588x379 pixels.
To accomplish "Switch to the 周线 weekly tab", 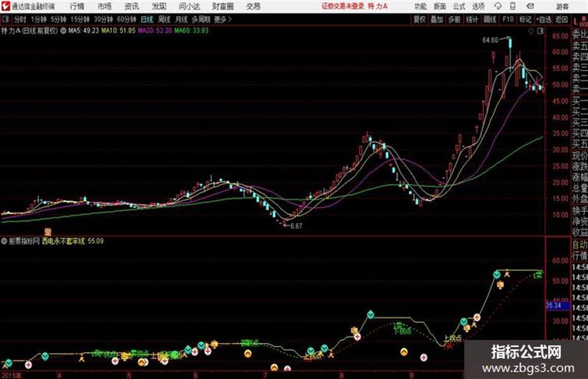I will (164, 19).
